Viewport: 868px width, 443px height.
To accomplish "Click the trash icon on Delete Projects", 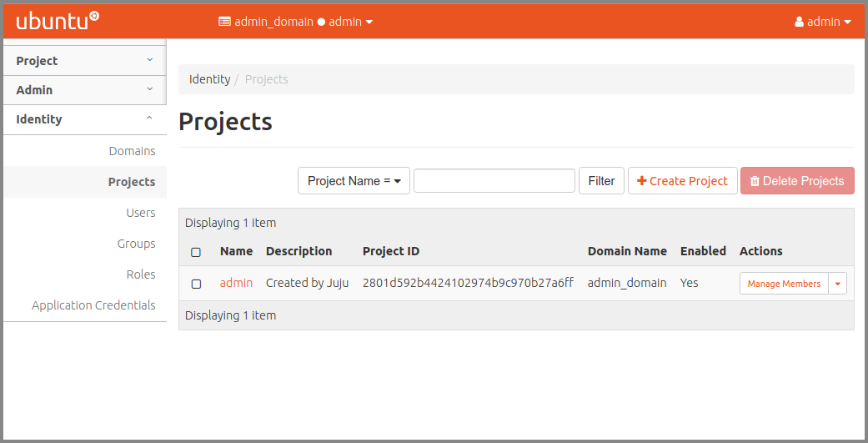I will pyautogui.click(x=755, y=181).
